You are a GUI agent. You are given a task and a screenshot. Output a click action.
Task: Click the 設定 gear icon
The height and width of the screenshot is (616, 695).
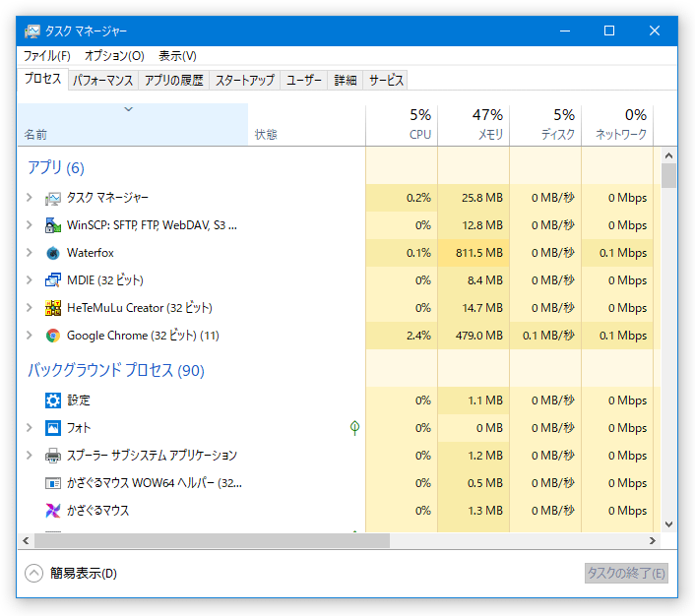click(x=53, y=400)
